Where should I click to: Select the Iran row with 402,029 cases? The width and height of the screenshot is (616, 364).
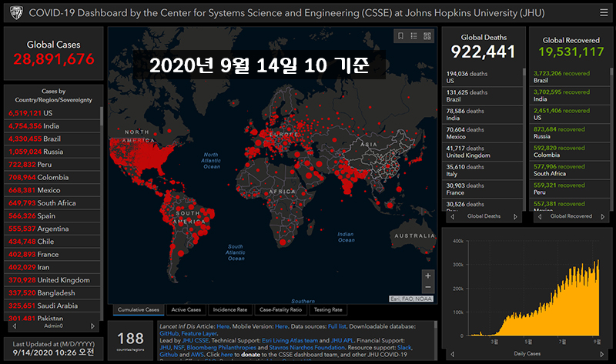(x=52, y=267)
